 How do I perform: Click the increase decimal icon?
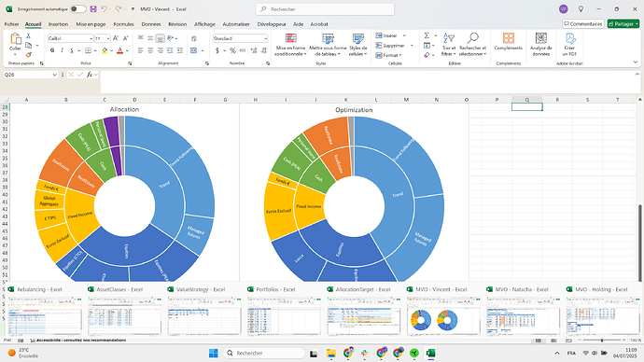coord(253,50)
